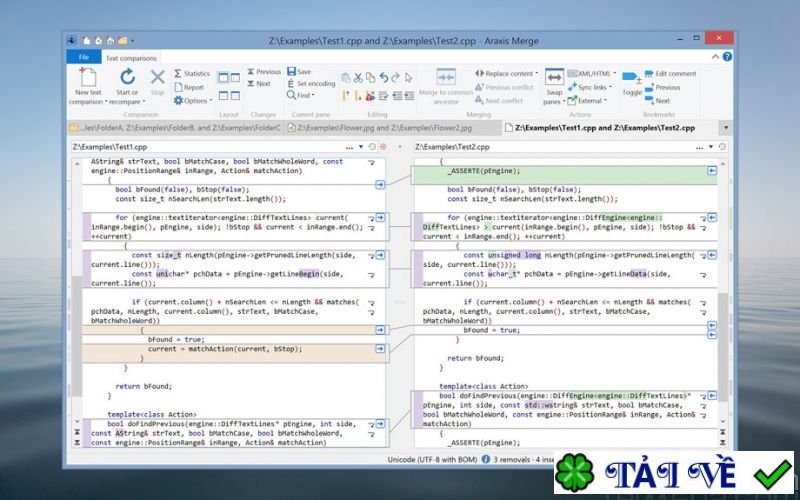Toggle bookmark with the Toggle button
Viewport: 800px width, 500px height.
632,82
